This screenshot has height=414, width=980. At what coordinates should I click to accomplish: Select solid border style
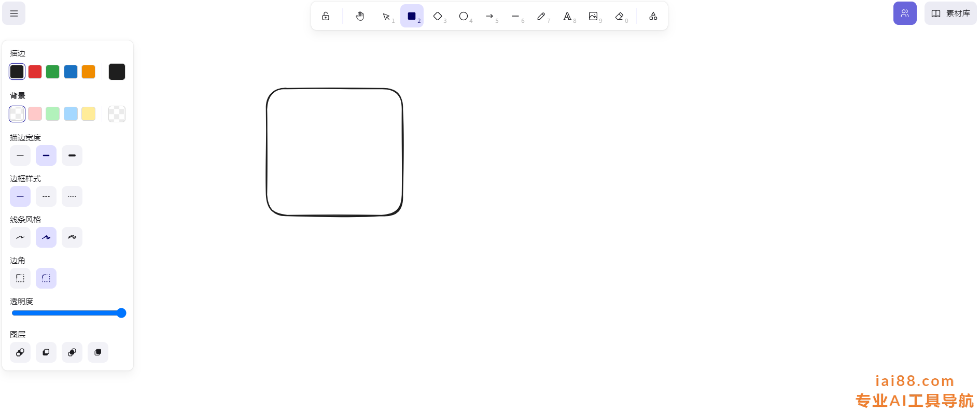tap(20, 196)
